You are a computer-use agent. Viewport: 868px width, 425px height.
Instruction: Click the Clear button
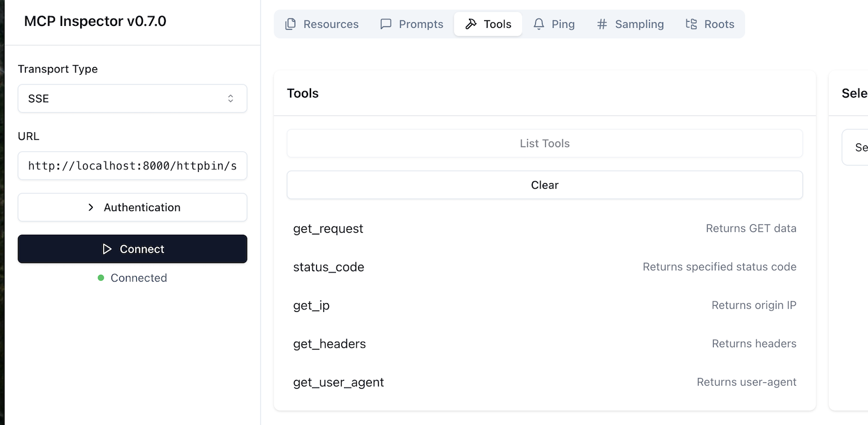(x=544, y=185)
